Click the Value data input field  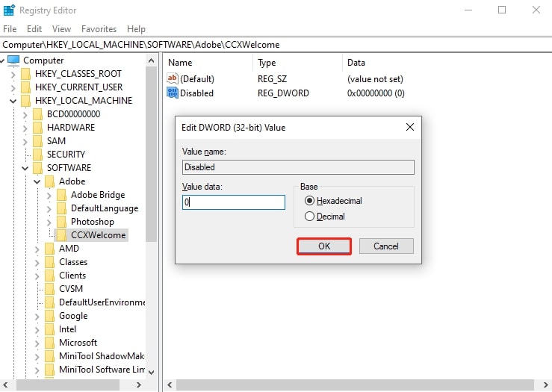tap(234, 202)
